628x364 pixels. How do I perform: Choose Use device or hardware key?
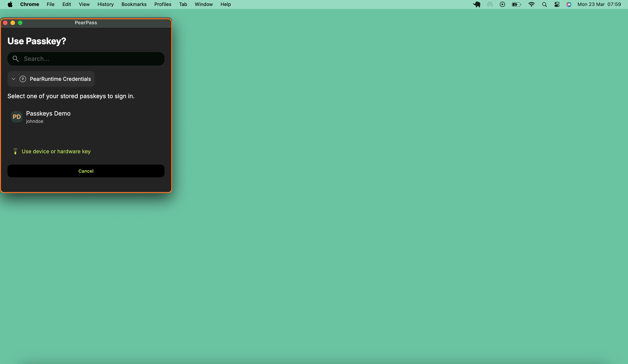point(56,151)
